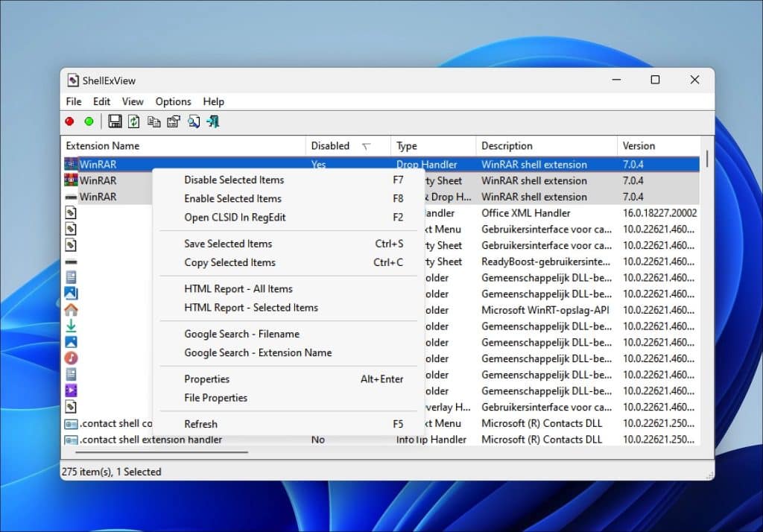Viewport: 763px width, 532px height.
Task: Choose Enable Selected Items in the context menu
Action: 288,199
